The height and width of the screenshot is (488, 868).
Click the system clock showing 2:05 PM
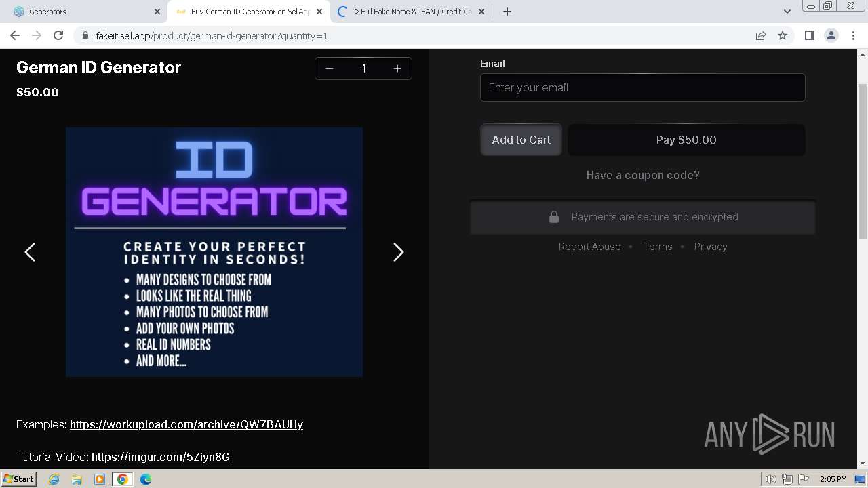(x=833, y=479)
